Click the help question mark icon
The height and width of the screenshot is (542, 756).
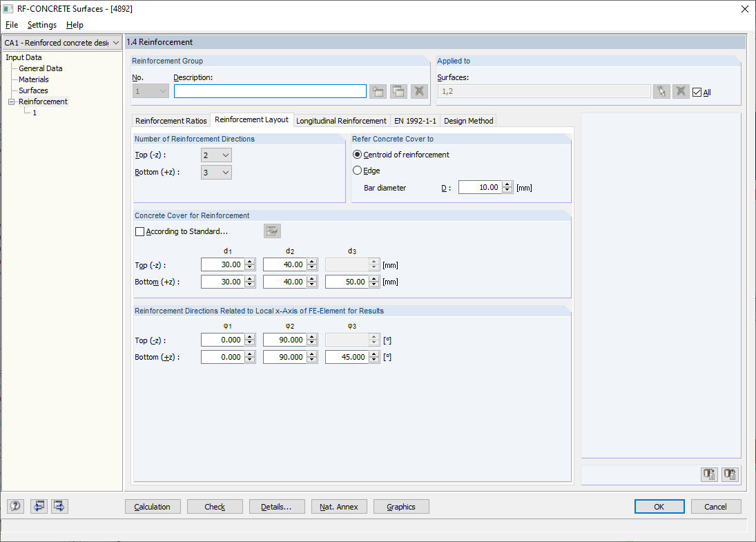[x=15, y=506]
